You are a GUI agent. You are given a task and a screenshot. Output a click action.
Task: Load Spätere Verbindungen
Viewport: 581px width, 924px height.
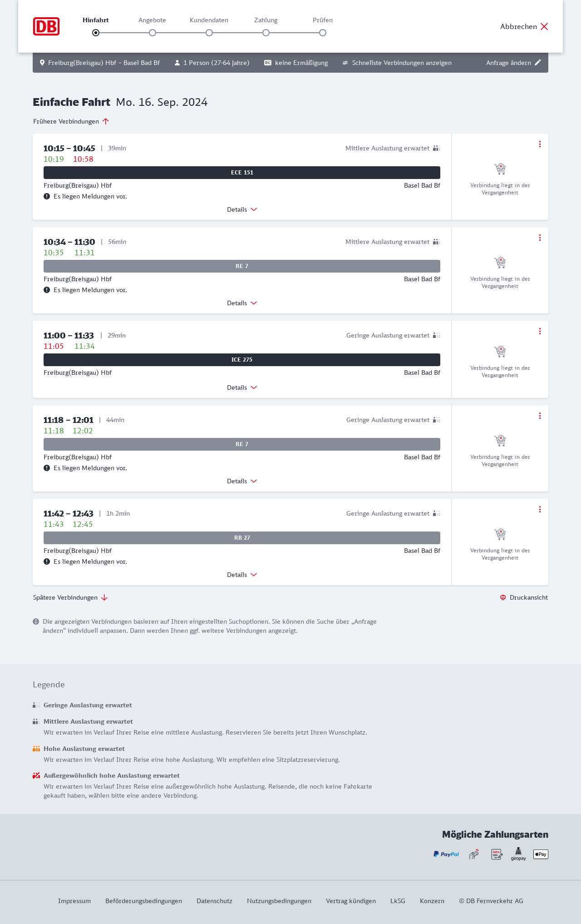pos(70,597)
